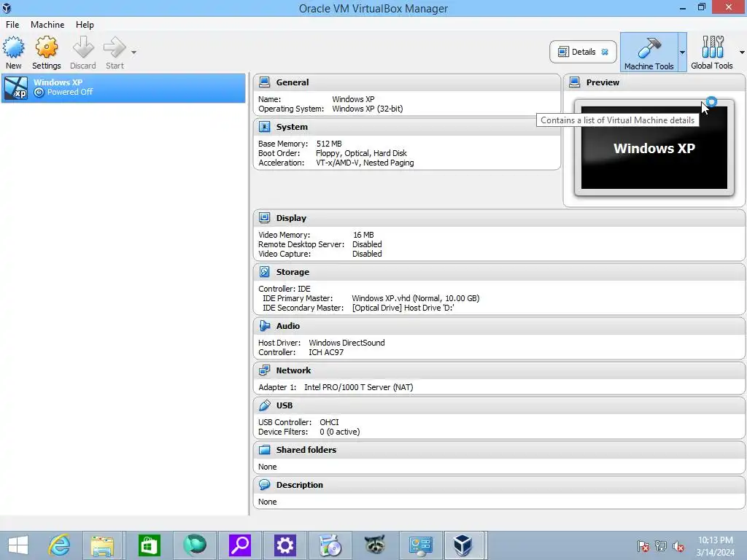The width and height of the screenshot is (747, 560).
Task: Open the Windows Start button
Action: [18, 545]
